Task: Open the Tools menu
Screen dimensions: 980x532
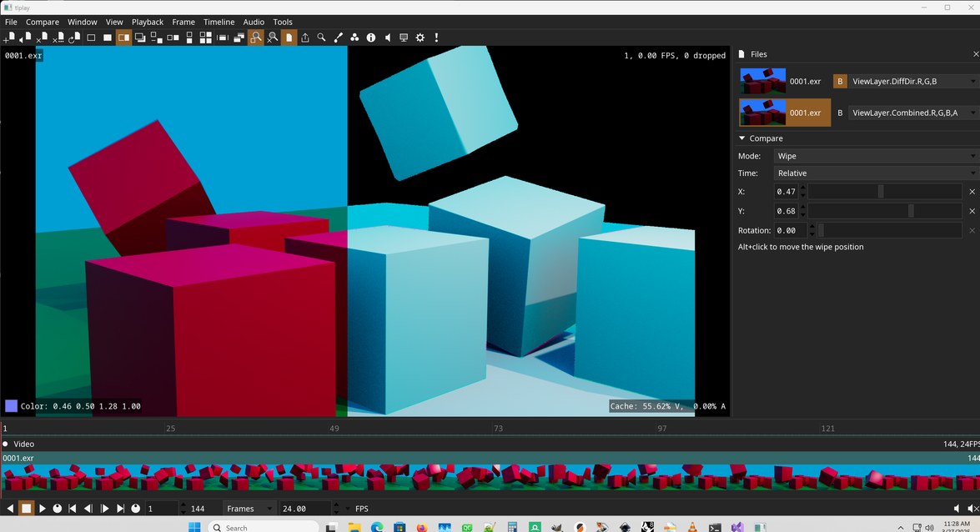Action: (283, 22)
